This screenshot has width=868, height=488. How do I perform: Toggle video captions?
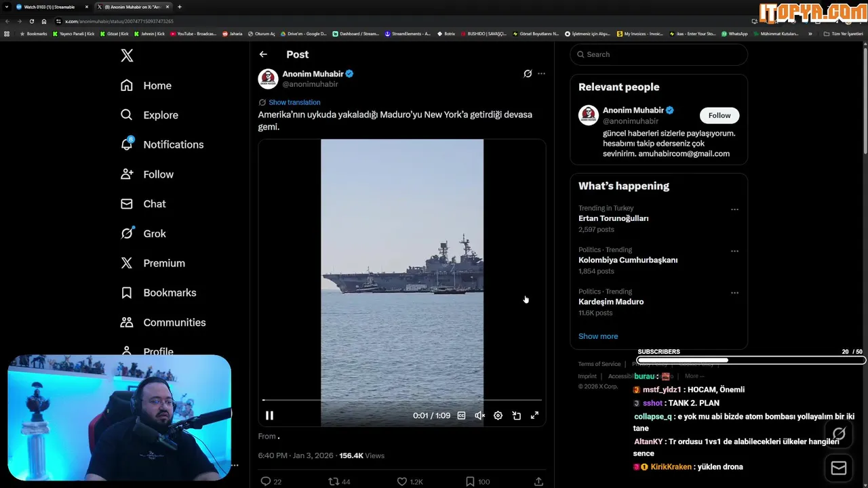coord(461,415)
